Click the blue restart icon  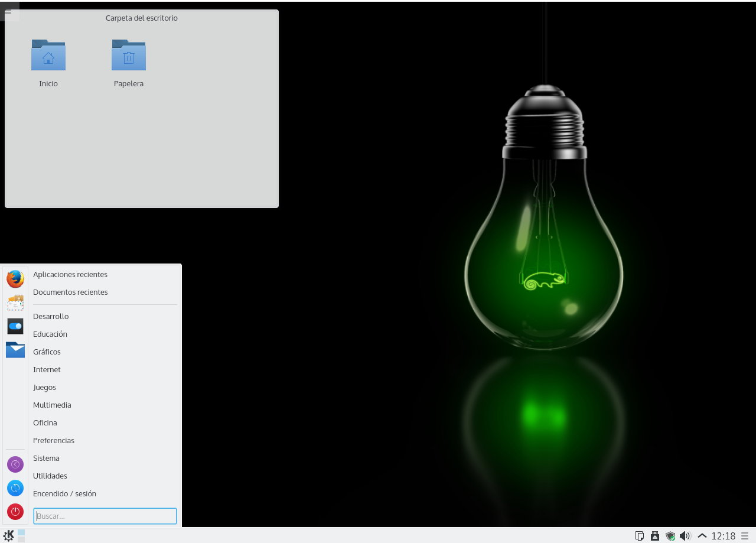tap(15, 488)
